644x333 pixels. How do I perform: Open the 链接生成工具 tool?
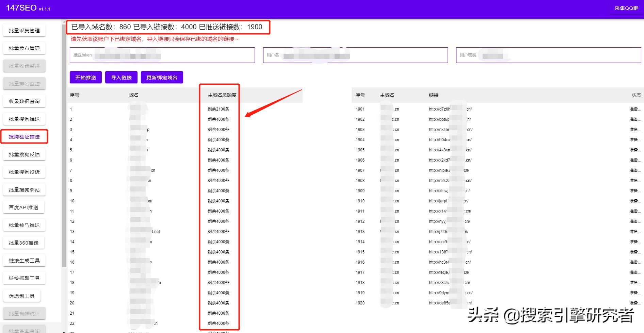24,261
